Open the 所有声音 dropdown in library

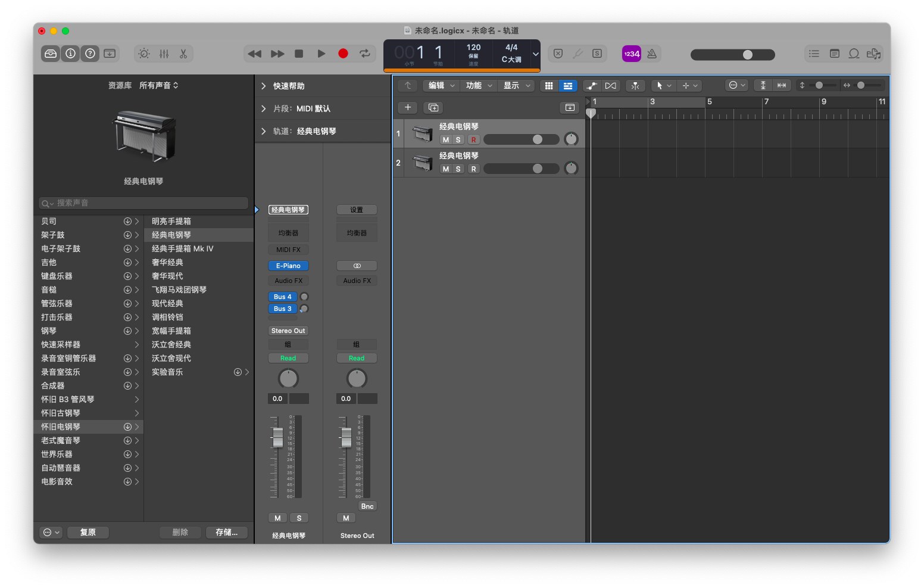click(158, 86)
